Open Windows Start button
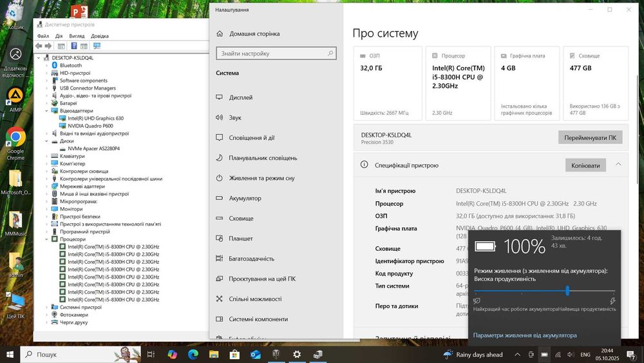 [10, 355]
